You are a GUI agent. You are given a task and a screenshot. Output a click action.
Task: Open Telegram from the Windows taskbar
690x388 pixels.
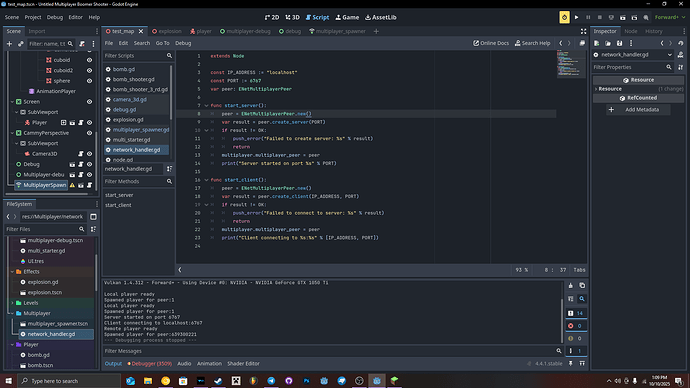point(271,381)
